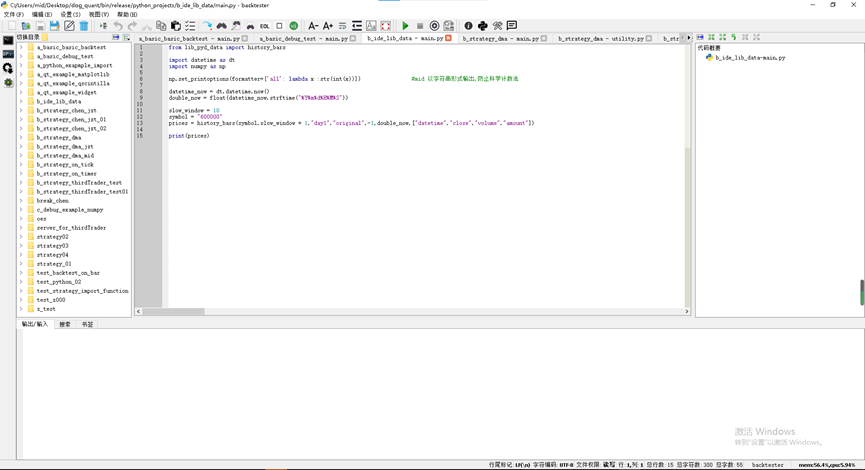The width and height of the screenshot is (865, 470).
Task: Click the EOL toolbar icon
Action: pos(264,26)
